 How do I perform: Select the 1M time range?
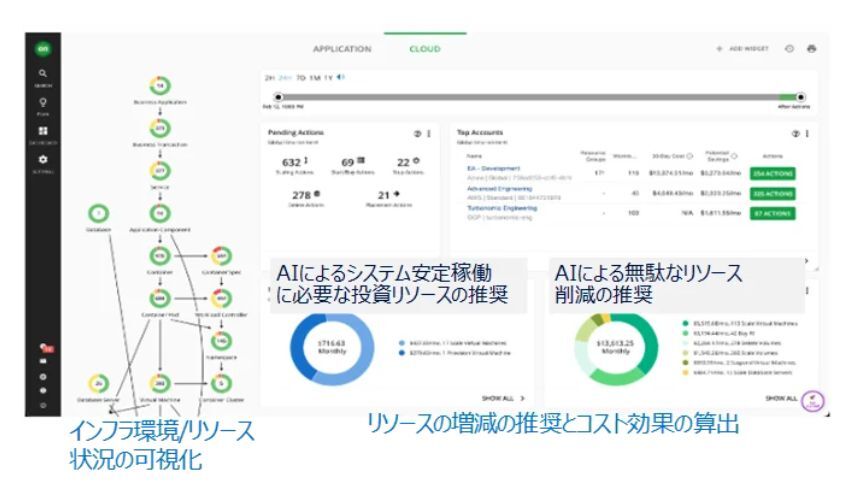315,78
